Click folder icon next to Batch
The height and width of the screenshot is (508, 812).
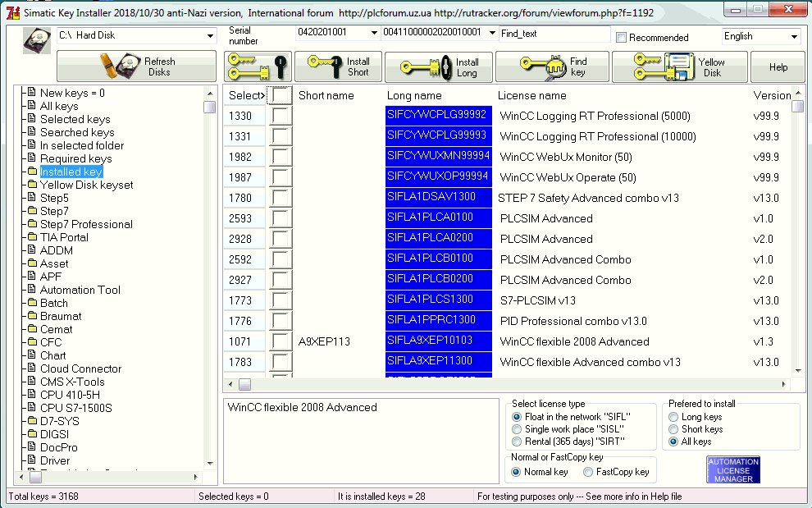click(x=32, y=302)
